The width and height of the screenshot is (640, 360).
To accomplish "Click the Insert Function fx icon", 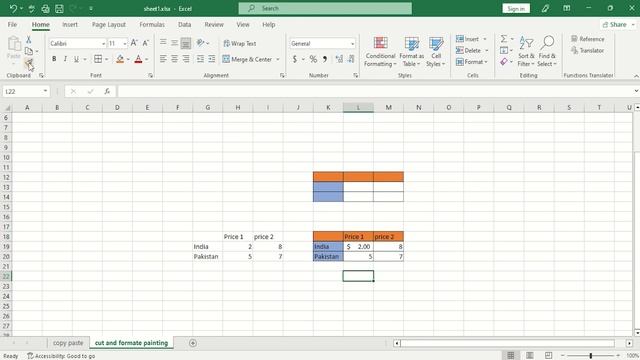I will point(107,91).
